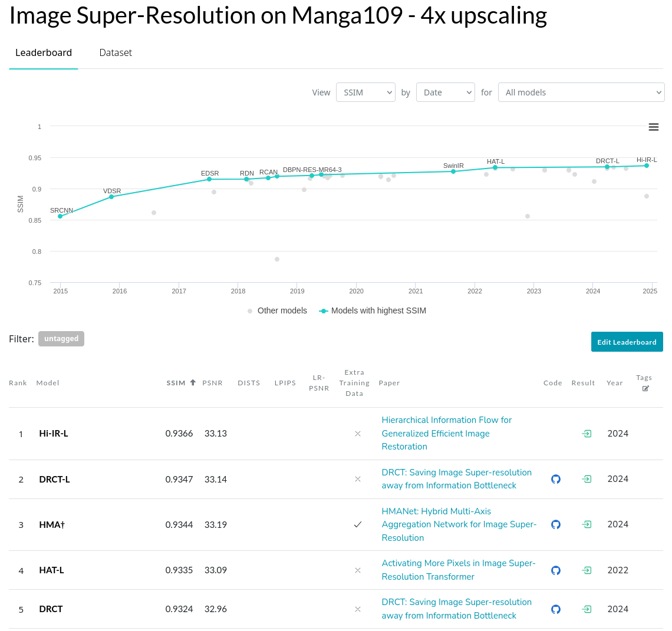This screenshot has width=672, height=631.
Task: Sort by the SSIM column header
Action: [x=176, y=383]
